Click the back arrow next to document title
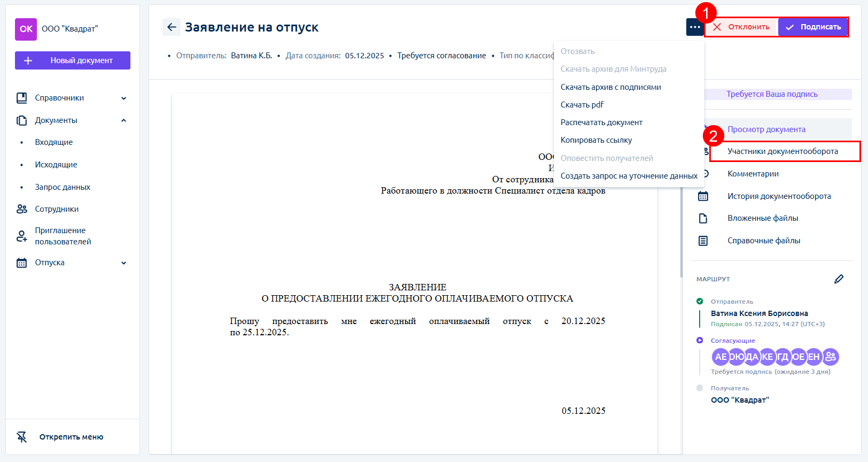The image size is (868, 462). tap(172, 27)
